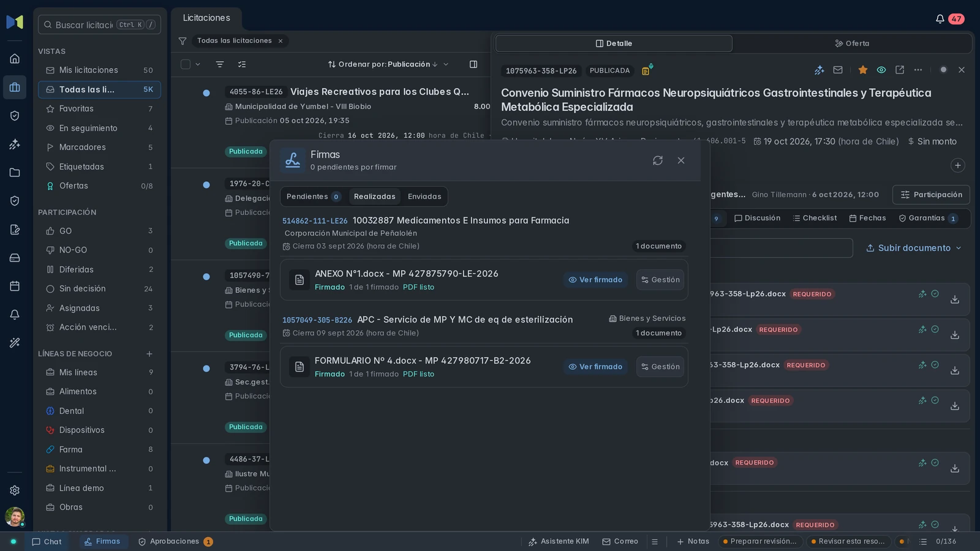Switch to the Enviadas tab
The width and height of the screenshot is (980, 551).
[x=424, y=197]
